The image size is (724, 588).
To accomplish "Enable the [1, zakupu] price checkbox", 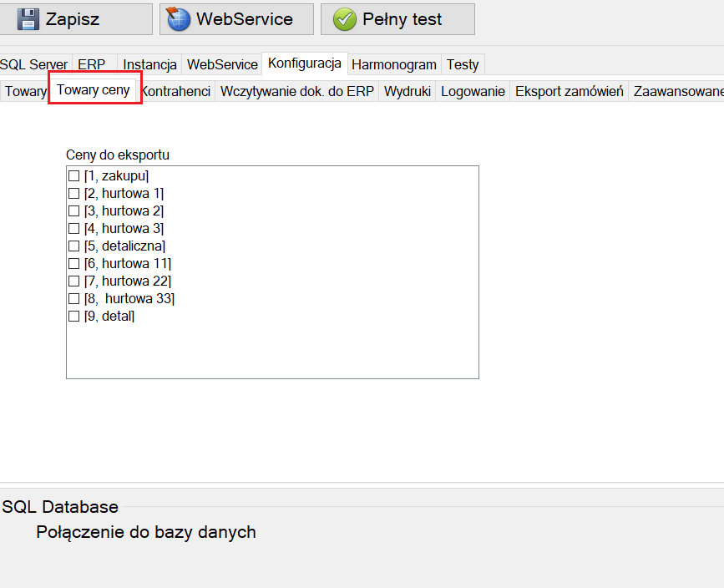I will point(74,175).
